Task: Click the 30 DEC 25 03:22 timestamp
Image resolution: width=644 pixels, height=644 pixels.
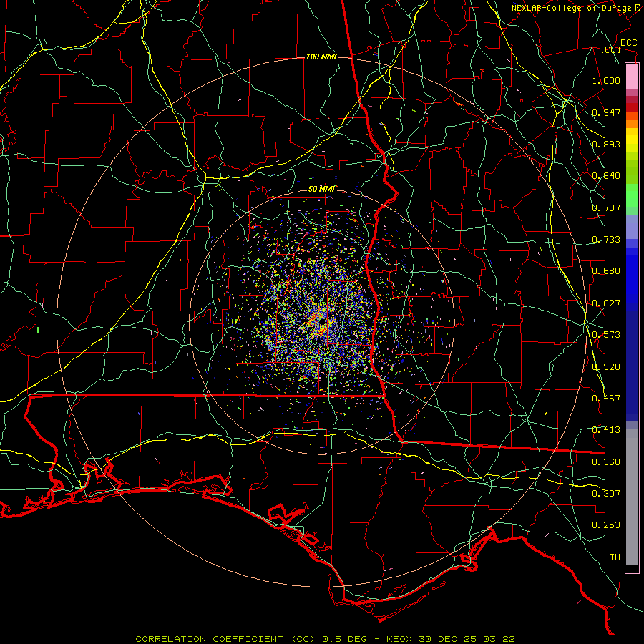Action: click(467, 639)
